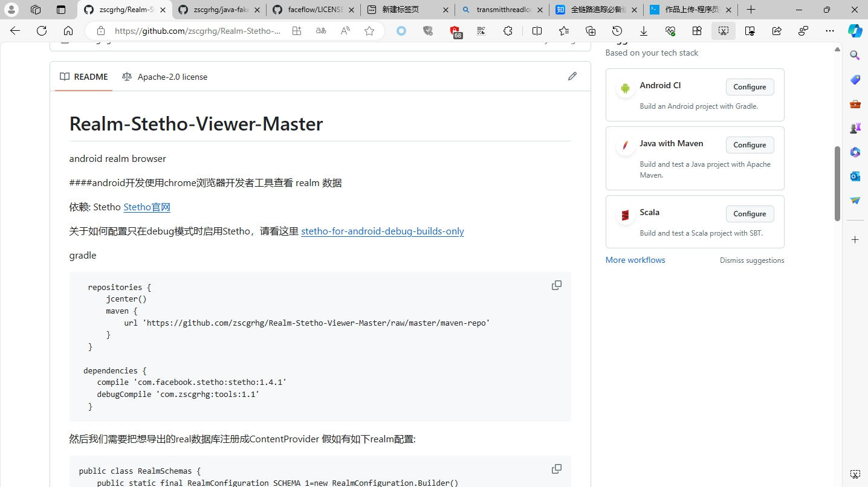
Task: Open split screen view
Action: 537,31
